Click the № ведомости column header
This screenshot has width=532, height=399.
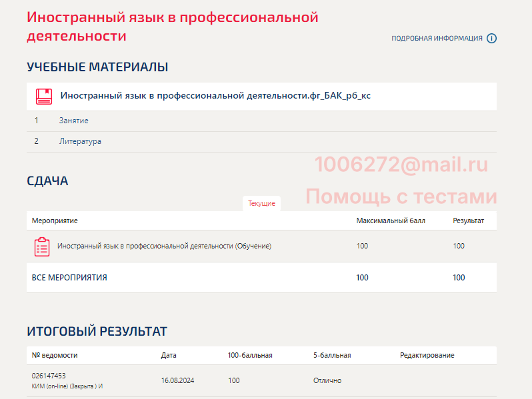point(55,355)
